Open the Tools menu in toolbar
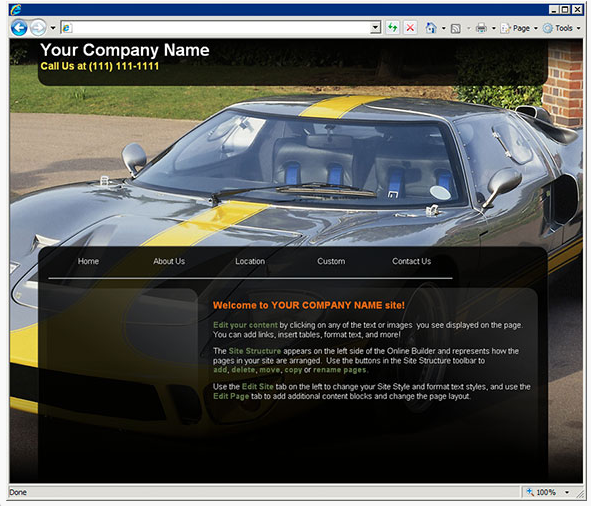The height and width of the screenshot is (506, 591). point(562,28)
